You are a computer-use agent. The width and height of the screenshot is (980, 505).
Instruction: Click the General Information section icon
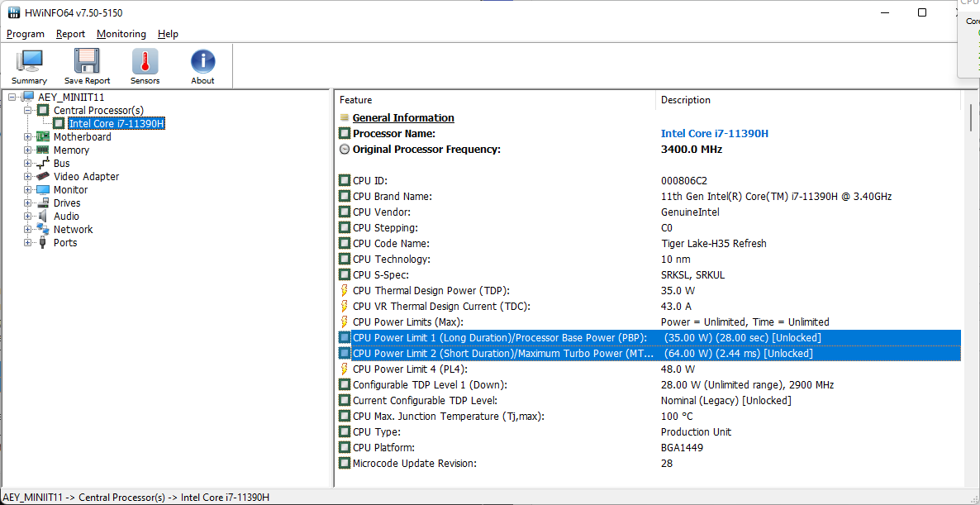[x=345, y=117]
